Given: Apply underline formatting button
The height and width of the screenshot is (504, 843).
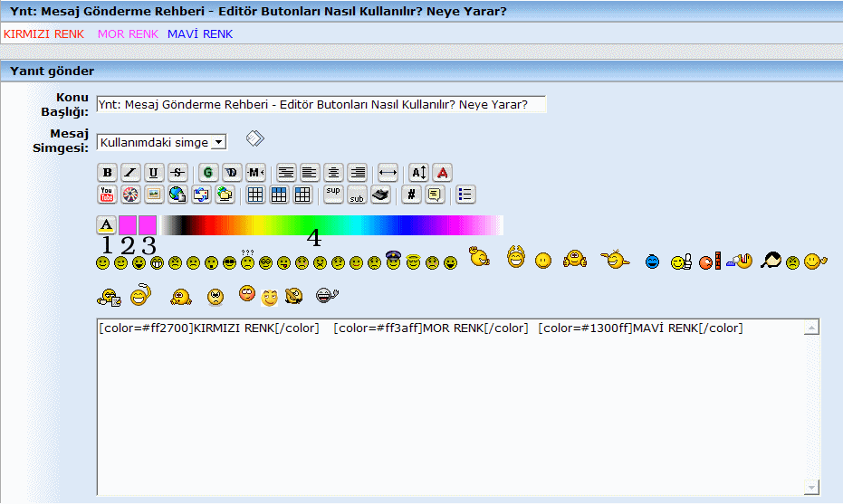Looking at the screenshot, I should [x=154, y=173].
